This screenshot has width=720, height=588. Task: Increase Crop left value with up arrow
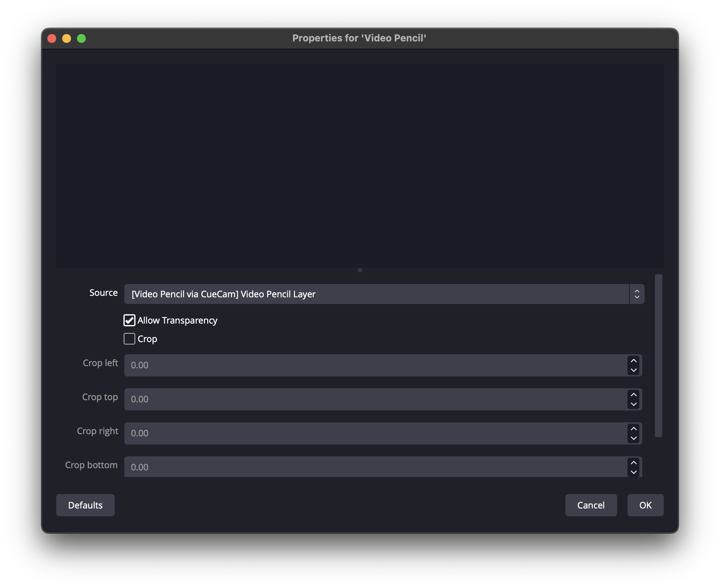pyautogui.click(x=633, y=361)
